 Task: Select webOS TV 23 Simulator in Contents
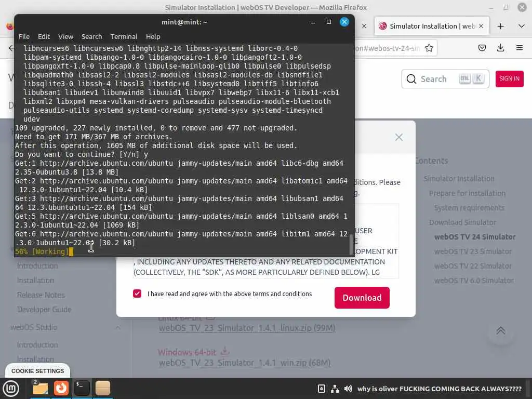tap(473, 252)
